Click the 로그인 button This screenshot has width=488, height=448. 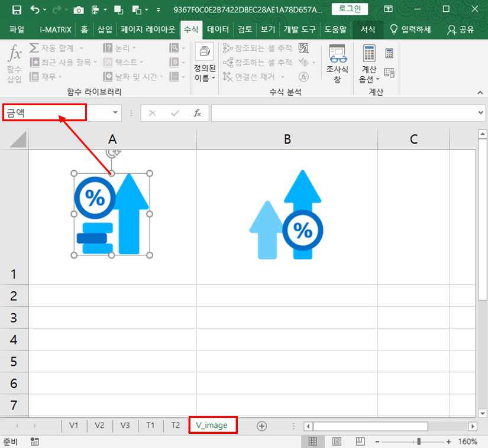tap(350, 9)
